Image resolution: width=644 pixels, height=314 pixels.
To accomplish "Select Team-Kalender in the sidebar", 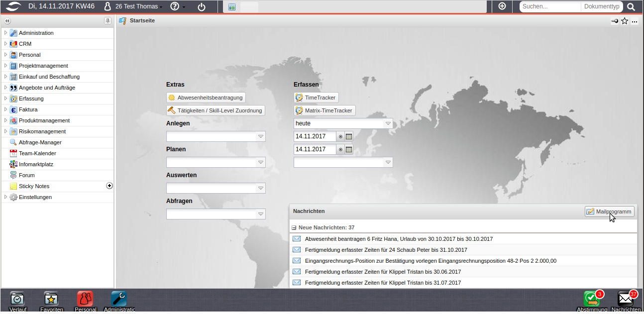I will 37,153.
